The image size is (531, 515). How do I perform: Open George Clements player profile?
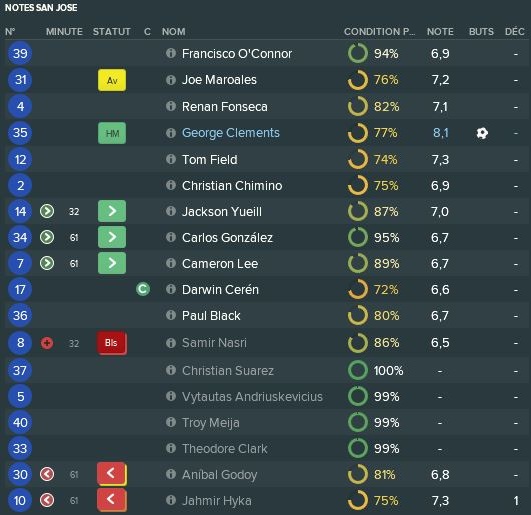231,133
